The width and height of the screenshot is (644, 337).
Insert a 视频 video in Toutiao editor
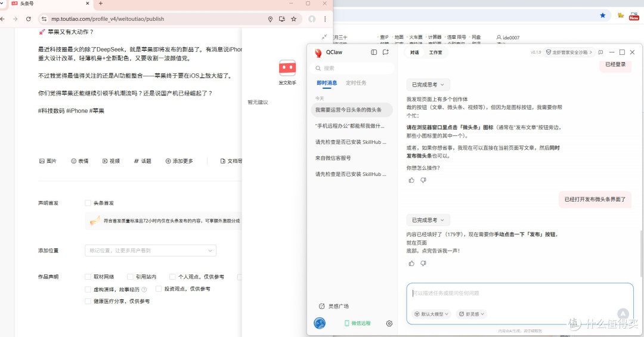click(111, 161)
